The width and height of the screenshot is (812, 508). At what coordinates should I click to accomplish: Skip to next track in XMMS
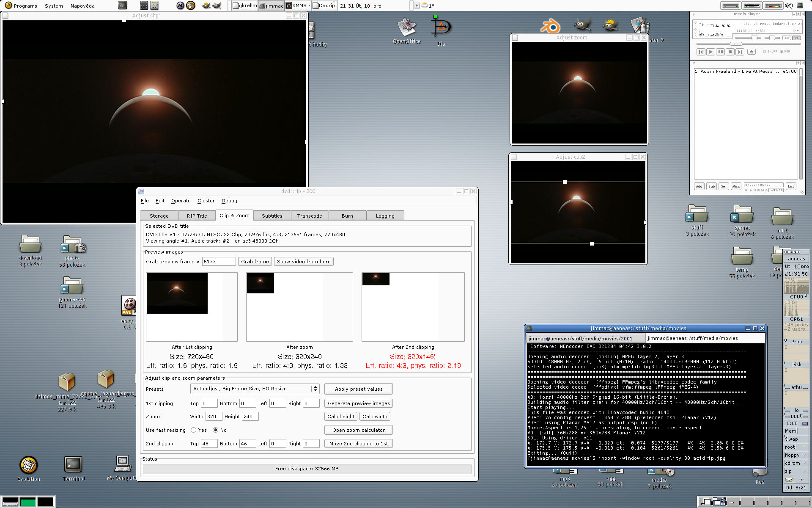pos(740,52)
